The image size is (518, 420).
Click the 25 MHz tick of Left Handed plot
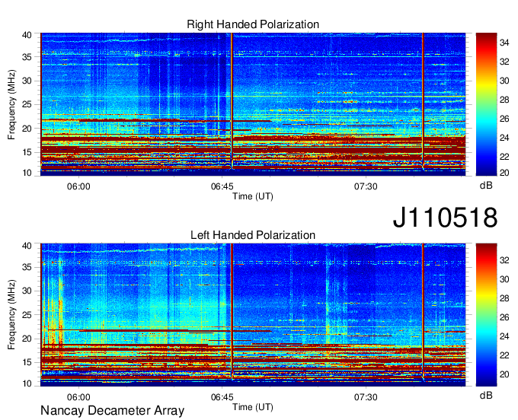(27, 315)
